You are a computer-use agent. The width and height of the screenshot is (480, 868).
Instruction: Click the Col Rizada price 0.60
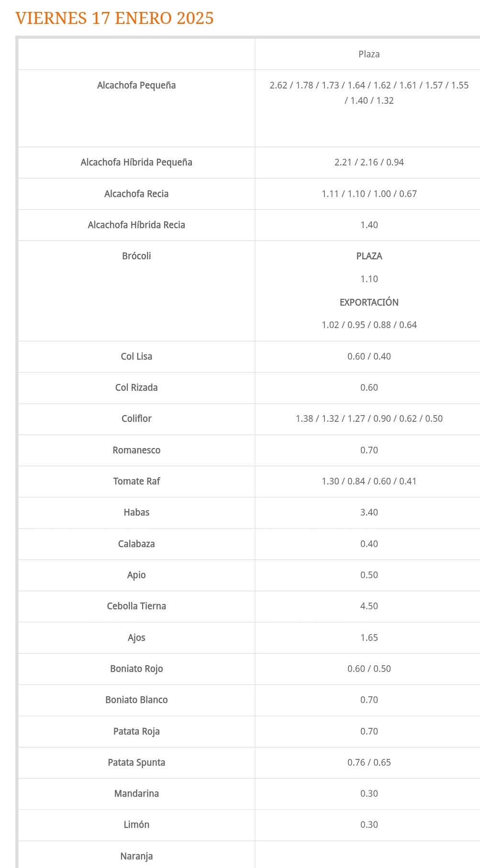coord(369,387)
